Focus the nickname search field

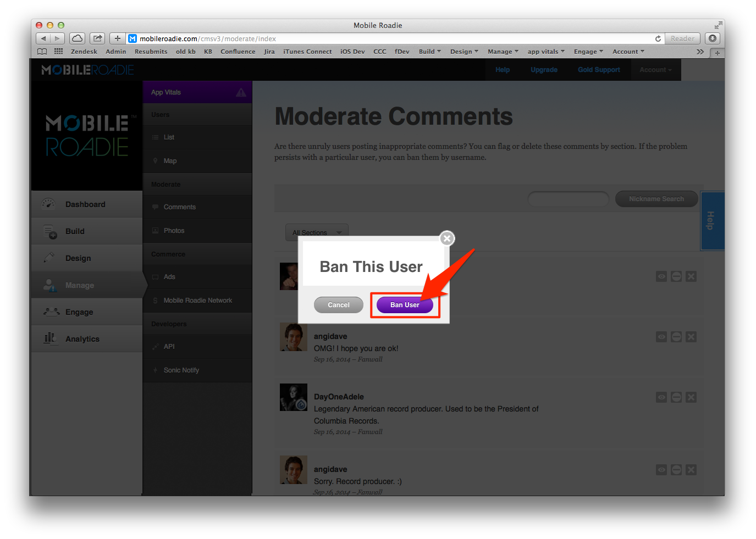click(x=569, y=199)
